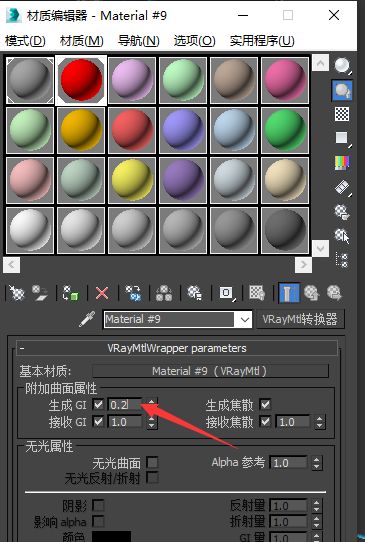Click the Material #9 (VRayMtl) base material button

pyautogui.click(x=210, y=371)
